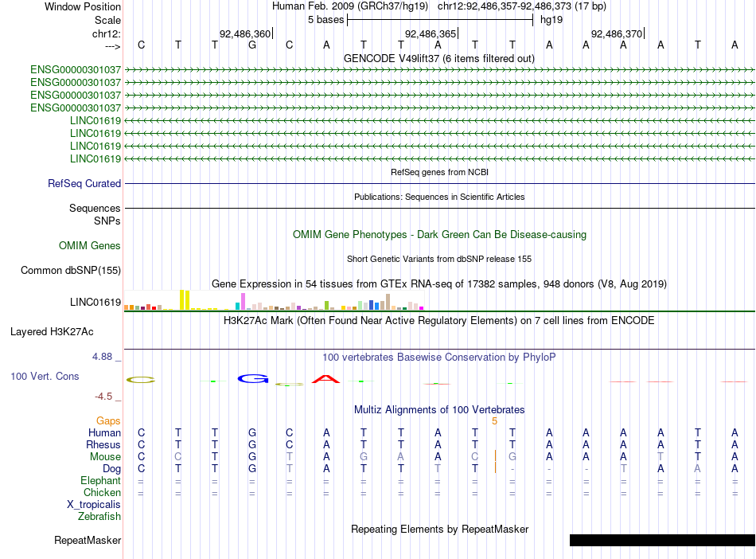Click the Sequences SNPs track label
Viewport: 756px width, 559px height.
(95, 215)
